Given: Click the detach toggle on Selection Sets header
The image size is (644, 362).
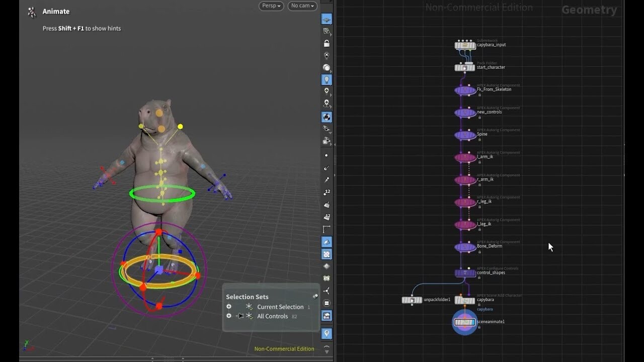Looking at the screenshot, I should pos(315,297).
